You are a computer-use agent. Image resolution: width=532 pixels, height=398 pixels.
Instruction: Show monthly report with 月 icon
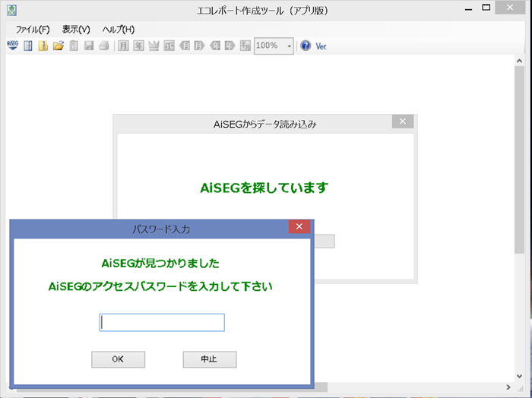click(x=123, y=46)
